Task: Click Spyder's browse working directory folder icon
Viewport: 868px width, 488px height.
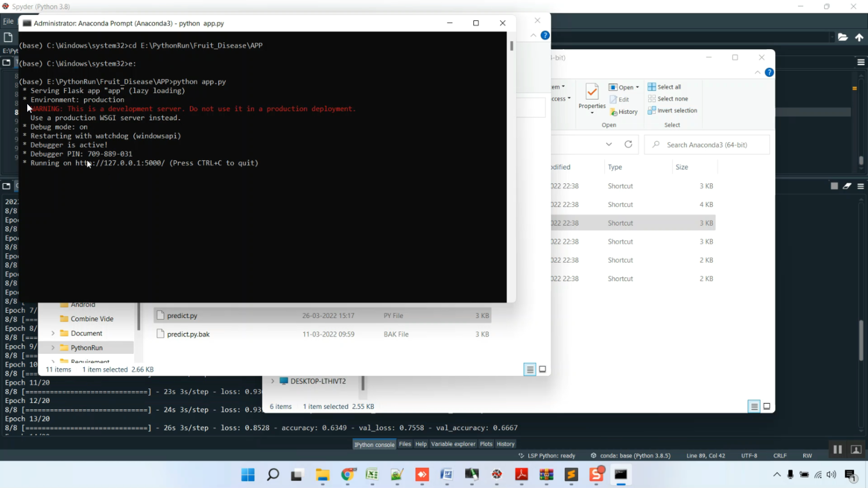Action: [x=843, y=37]
